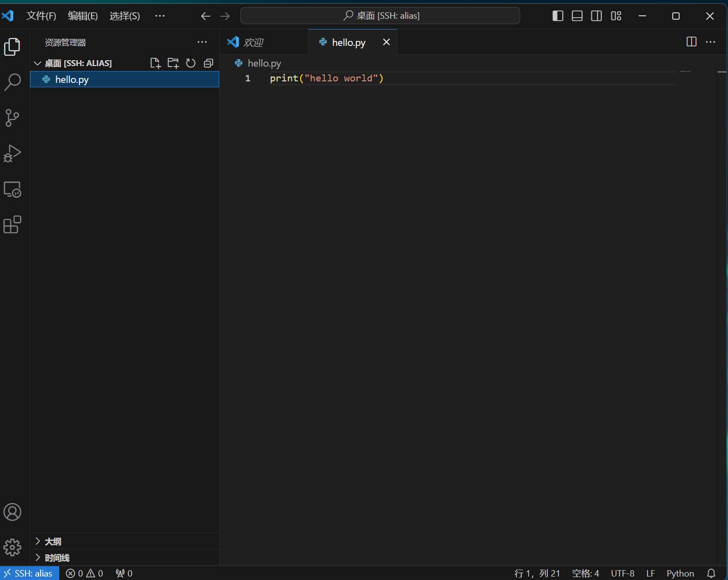Go forward with the navigation arrow
This screenshot has width=728, height=580.
pos(225,16)
